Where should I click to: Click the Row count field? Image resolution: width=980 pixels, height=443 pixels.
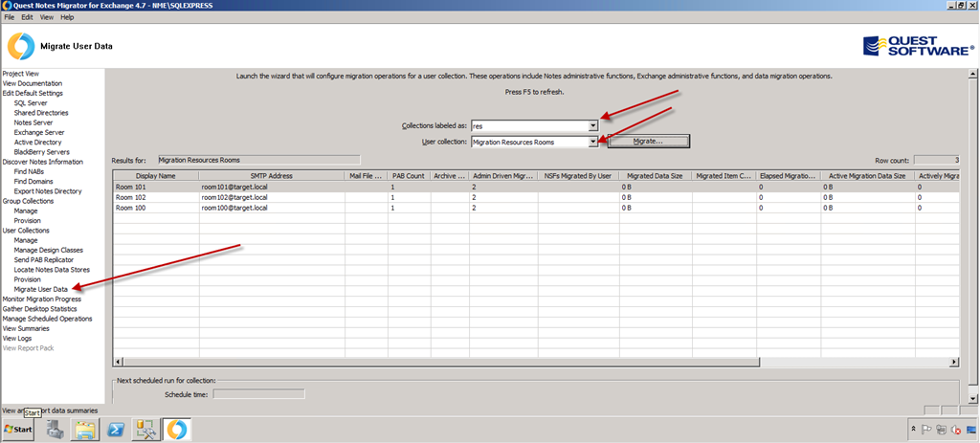(937, 160)
